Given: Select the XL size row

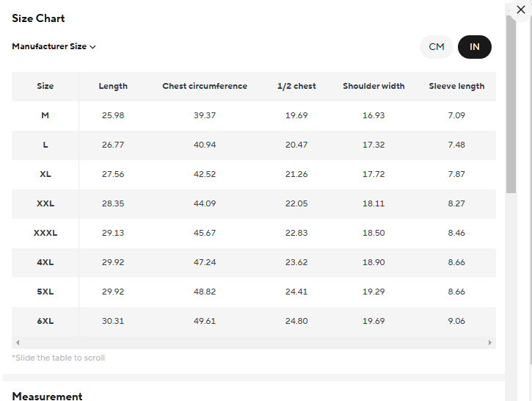Looking at the screenshot, I should point(45,175).
